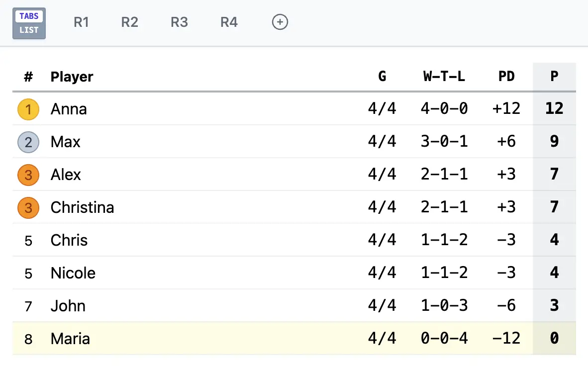Click the Player column header

pyautogui.click(x=72, y=77)
